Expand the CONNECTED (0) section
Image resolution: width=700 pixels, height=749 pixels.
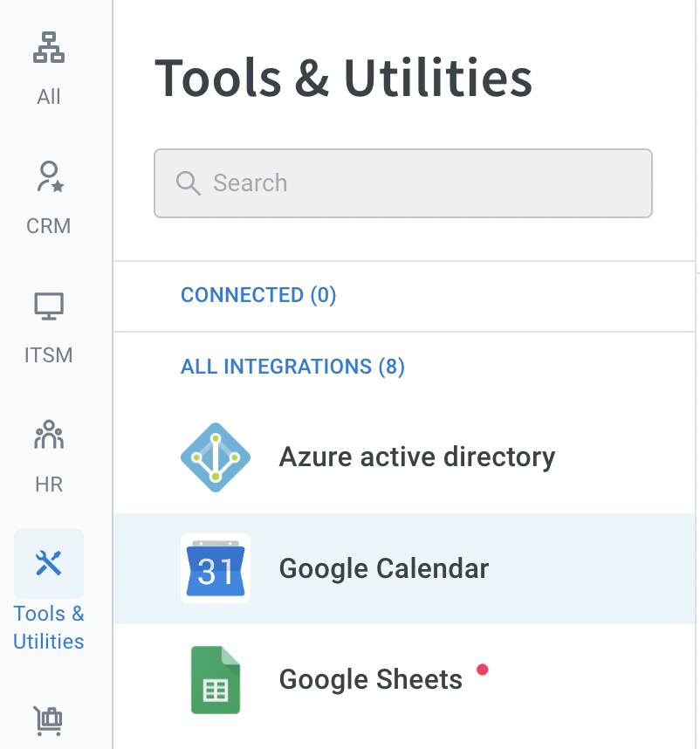point(258,295)
